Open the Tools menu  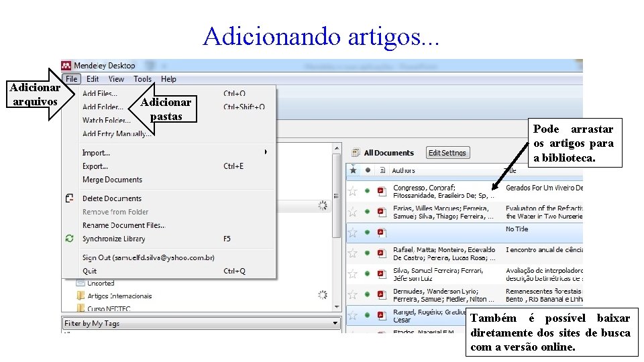tap(142, 79)
